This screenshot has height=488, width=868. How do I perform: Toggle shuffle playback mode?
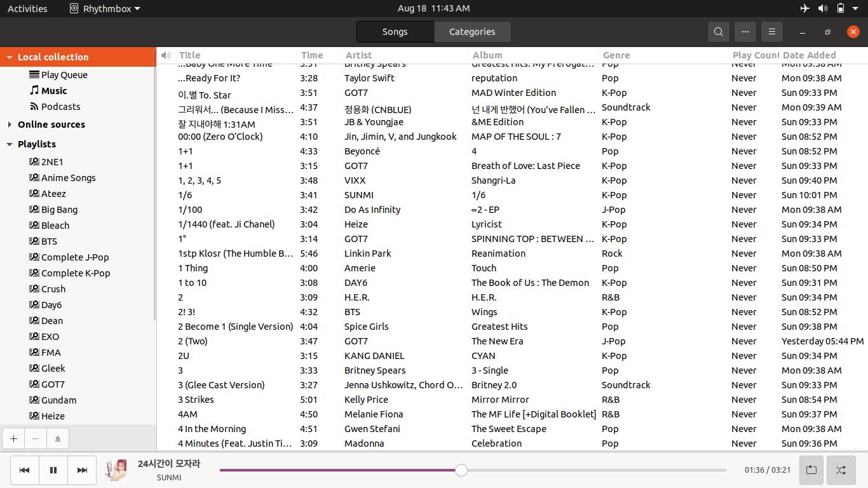click(x=841, y=470)
